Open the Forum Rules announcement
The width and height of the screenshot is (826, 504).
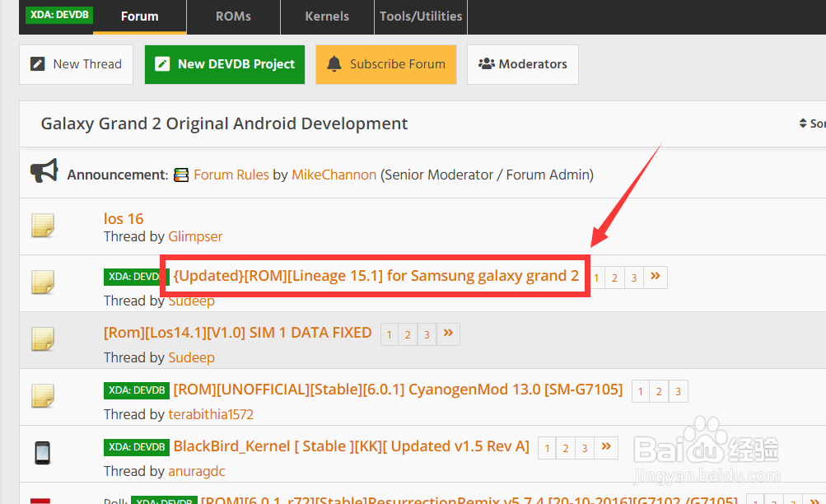coord(231,175)
